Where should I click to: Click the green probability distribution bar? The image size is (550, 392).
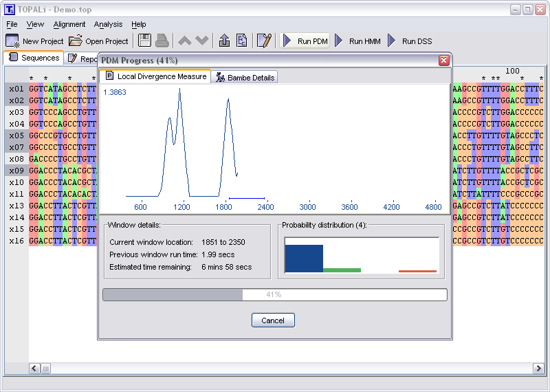click(x=342, y=270)
